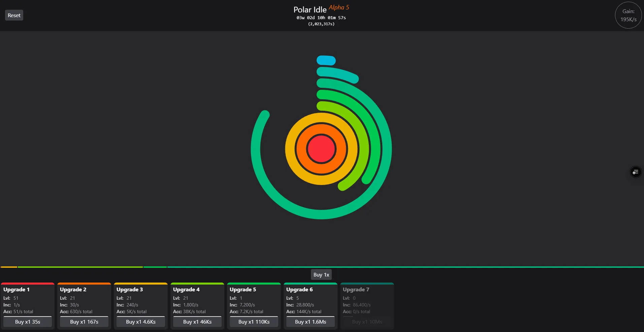Click Buy x1 167s on Upgrade 2
Screen dimensions: 644x332
click(x=84, y=322)
